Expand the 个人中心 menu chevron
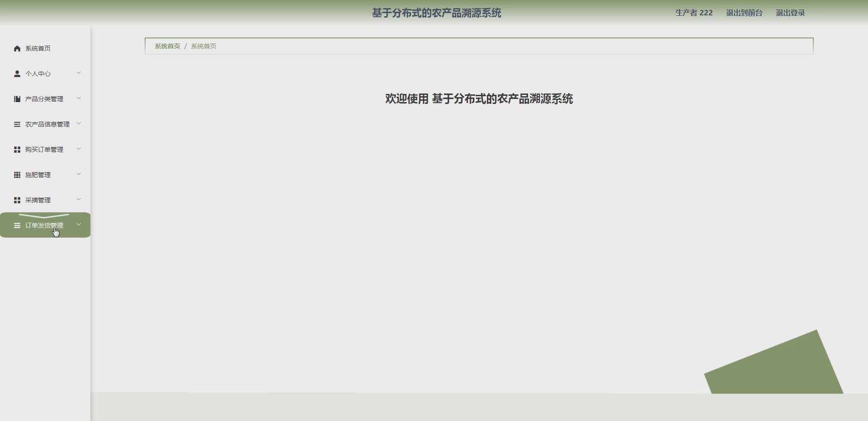The height and width of the screenshot is (421, 868). point(79,73)
